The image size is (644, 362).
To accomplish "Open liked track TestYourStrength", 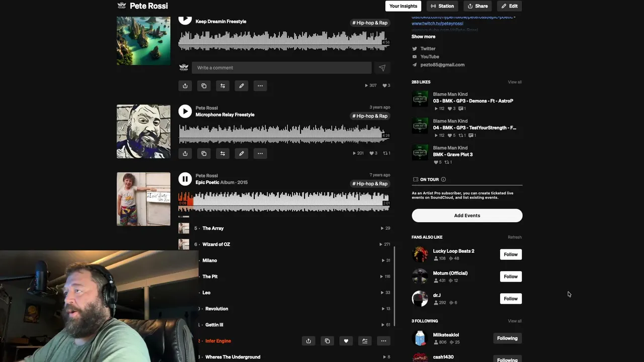I will pos(474,128).
